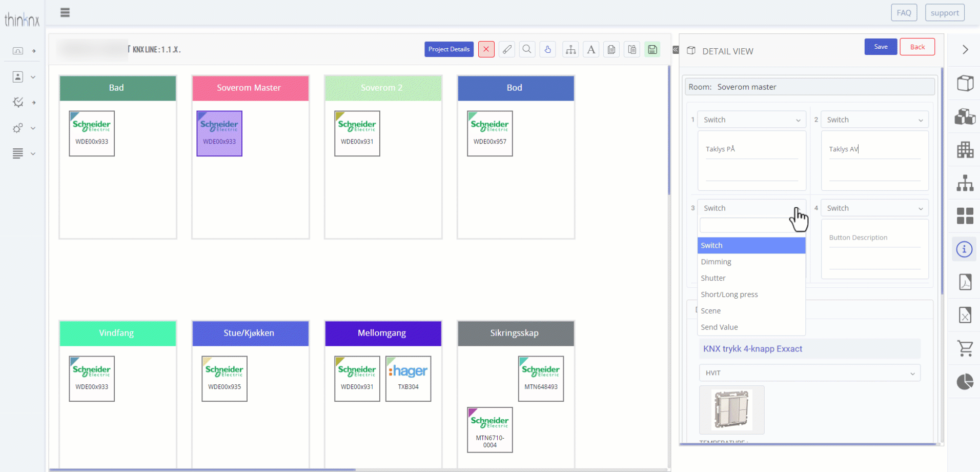This screenshot has width=980, height=472.
Task: Collapse the detail view panel arrow
Action: point(676,50)
